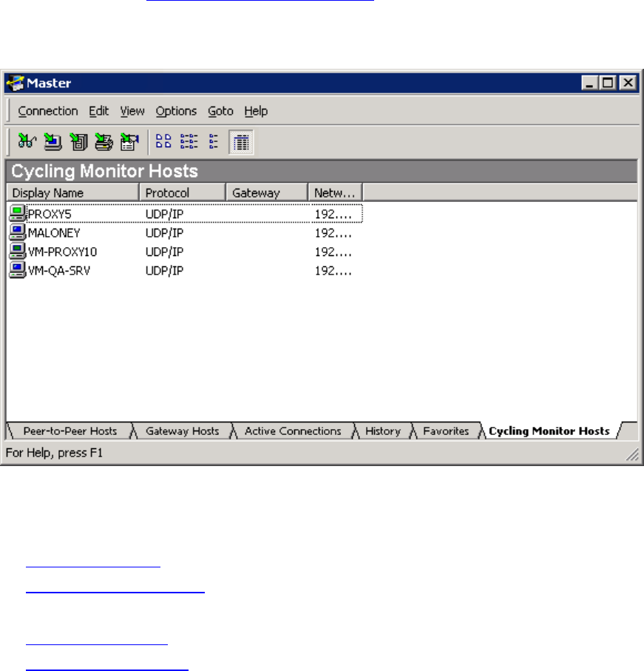
Task: Switch to list view
Action: pos(214,141)
